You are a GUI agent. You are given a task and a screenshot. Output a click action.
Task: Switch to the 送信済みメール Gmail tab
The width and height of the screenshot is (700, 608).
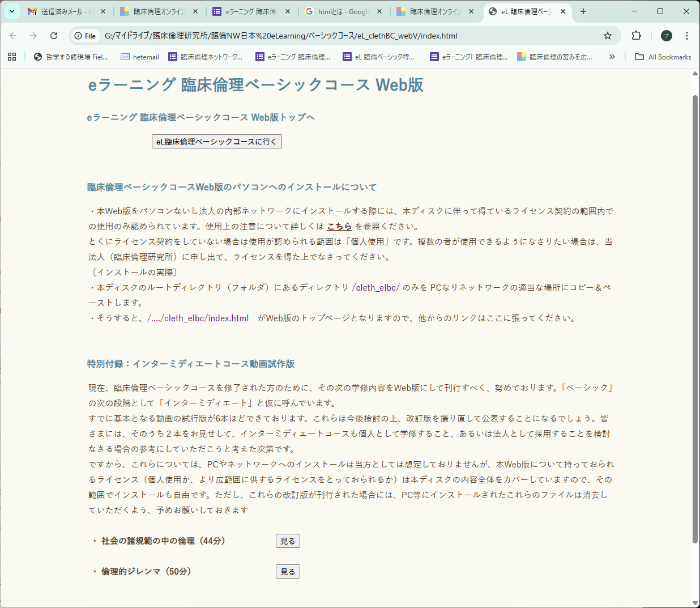coord(58,10)
